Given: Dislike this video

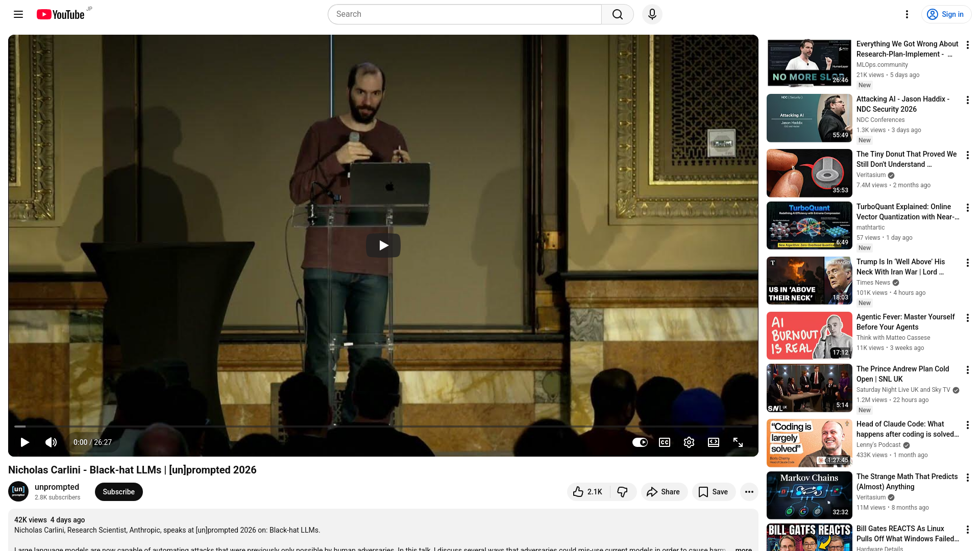Looking at the screenshot, I should coord(622,492).
